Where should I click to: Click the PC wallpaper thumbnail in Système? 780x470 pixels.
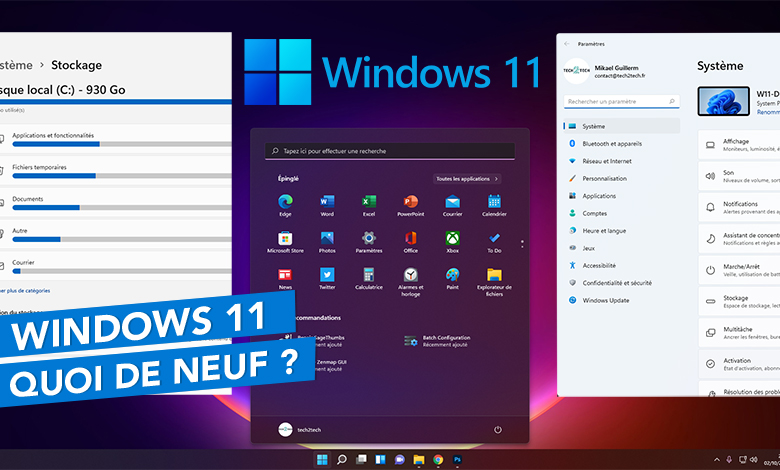(723, 101)
